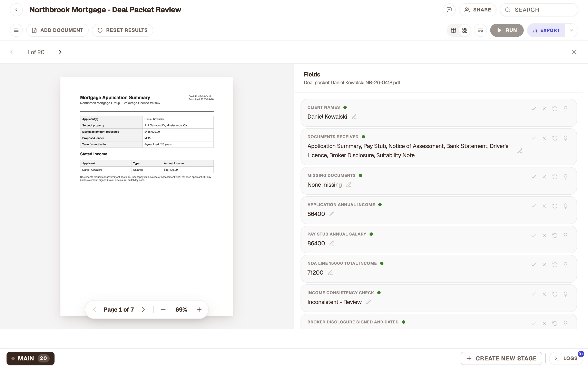Create a new stage
This screenshot has width=588, height=368.
click(501, 358)
